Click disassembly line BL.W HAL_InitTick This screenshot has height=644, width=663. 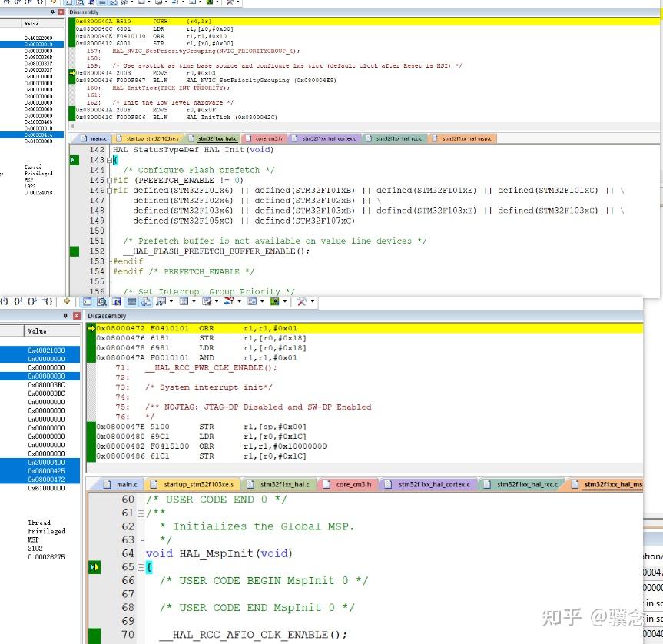(177, 117)
